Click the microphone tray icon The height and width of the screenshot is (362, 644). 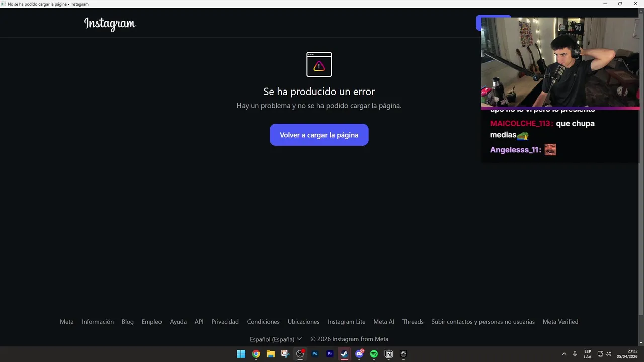(575, 354)
